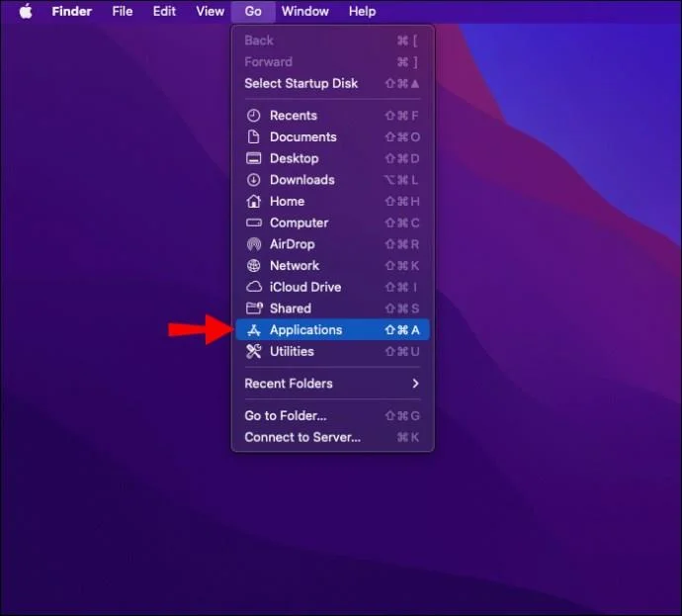This screenshot has height=616, width=682.
Task: Open the Help menu
Action: pyautogui.click(x=363, y=11)
